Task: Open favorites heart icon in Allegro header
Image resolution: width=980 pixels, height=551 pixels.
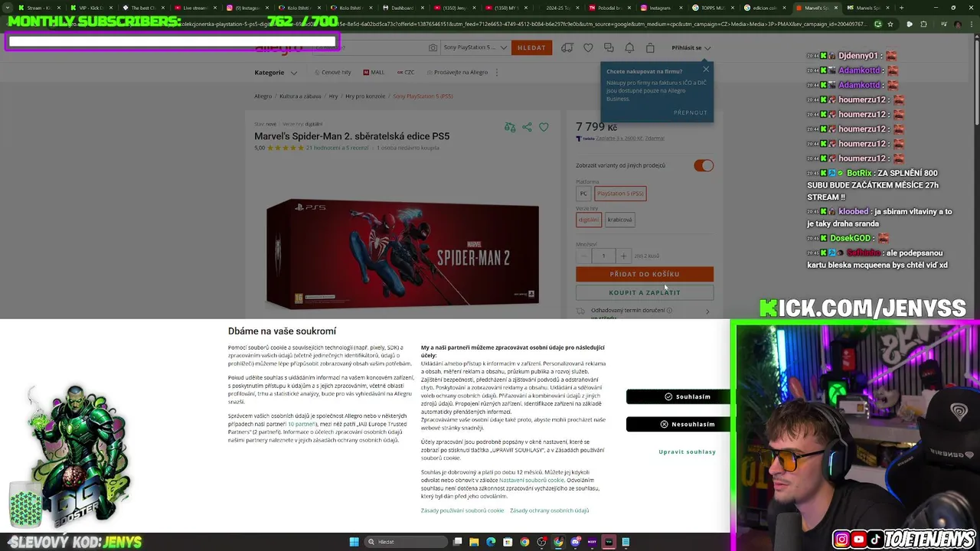Action: (x=588, y=47)
